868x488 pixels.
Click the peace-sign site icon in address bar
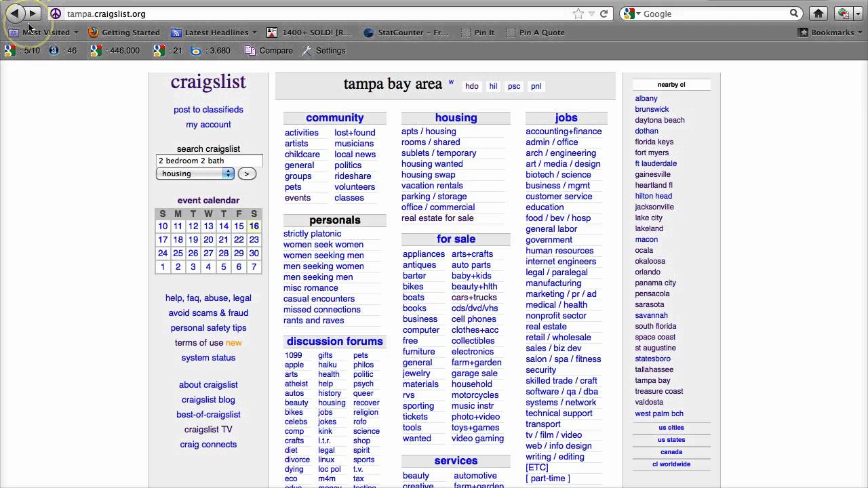[56, 14]
